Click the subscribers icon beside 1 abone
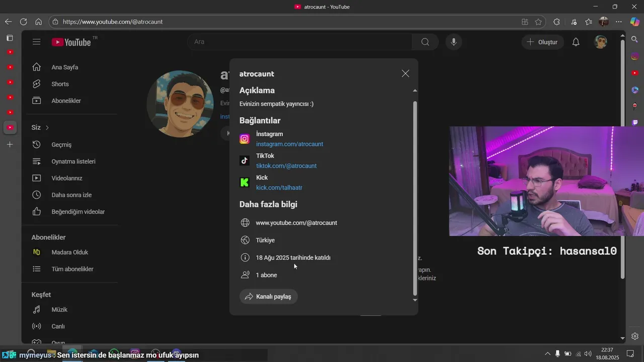Viewport: 644px width, 362px height. point(245,275)
